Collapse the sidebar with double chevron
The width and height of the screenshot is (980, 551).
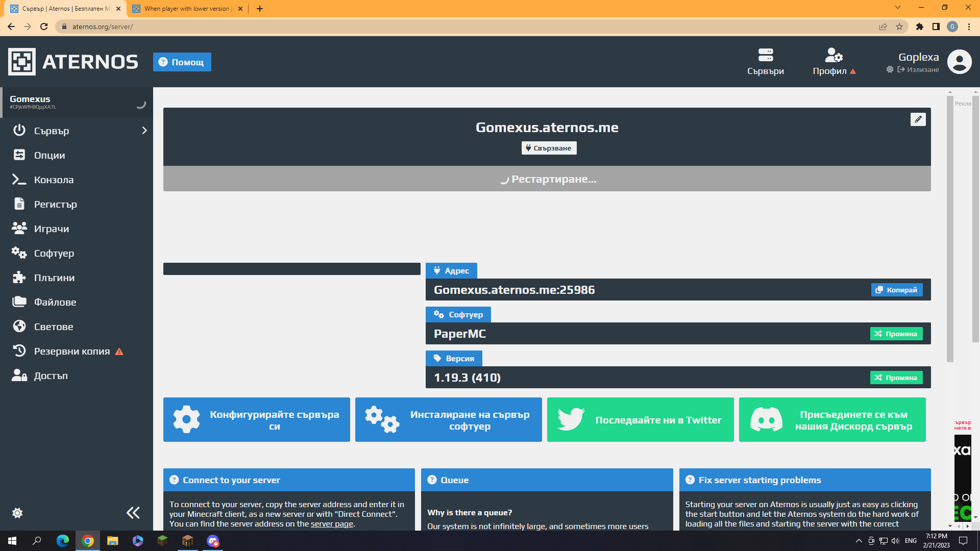(133, 513)
